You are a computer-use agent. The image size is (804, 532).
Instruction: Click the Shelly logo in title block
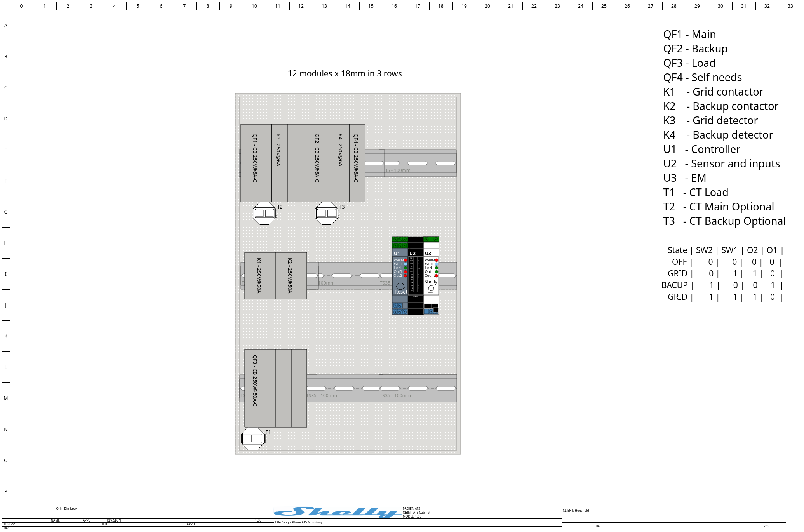point(338,513)
